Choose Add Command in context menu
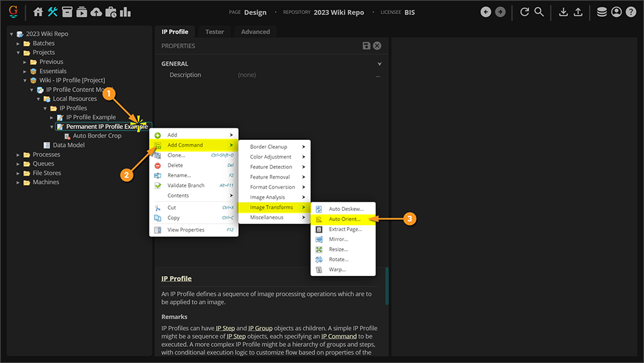644x363 pixels. (194, 145)
